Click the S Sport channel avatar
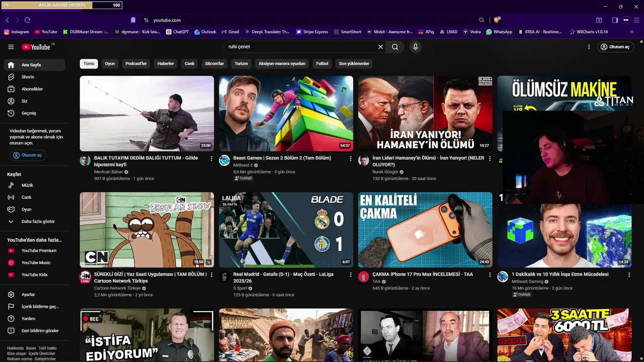This screenshot has height=362, width=644. [224, 277]
